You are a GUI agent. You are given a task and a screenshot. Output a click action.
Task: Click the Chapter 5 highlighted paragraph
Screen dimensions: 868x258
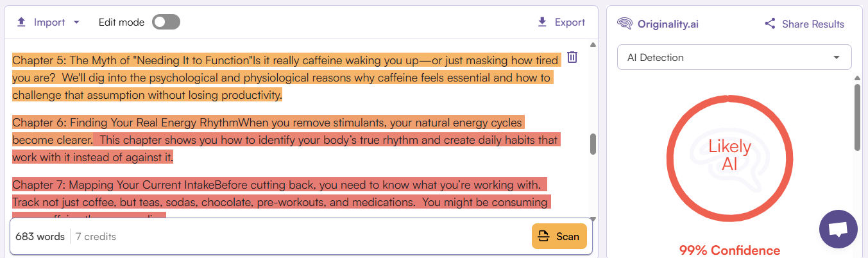point(282,78)
